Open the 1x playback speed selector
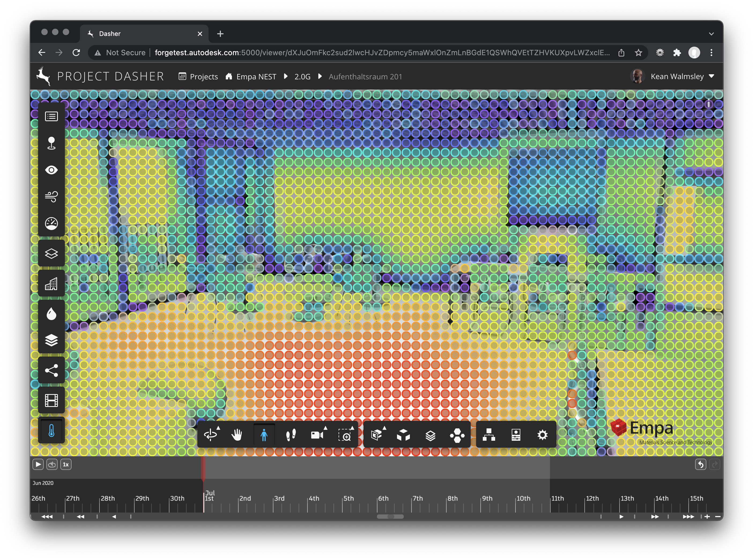Viewport: 753px width, 560px height. coord(66,464)
